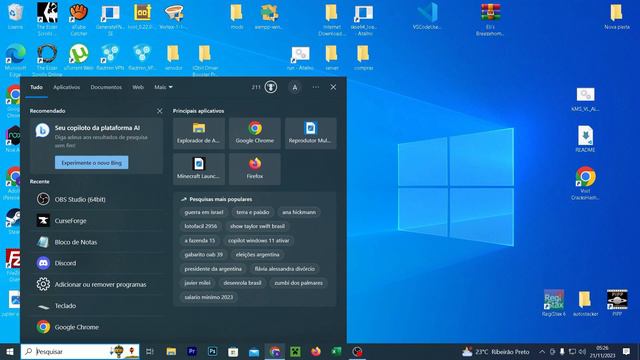Select the README file on desktop

(585, 139)
